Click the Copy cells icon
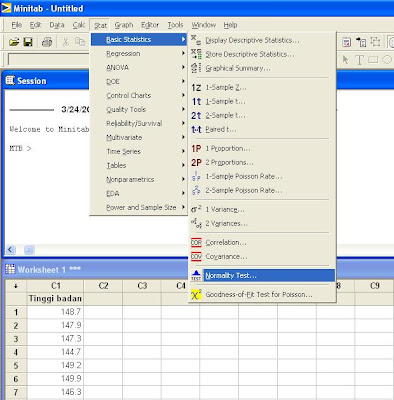 [x=80, y=42]
